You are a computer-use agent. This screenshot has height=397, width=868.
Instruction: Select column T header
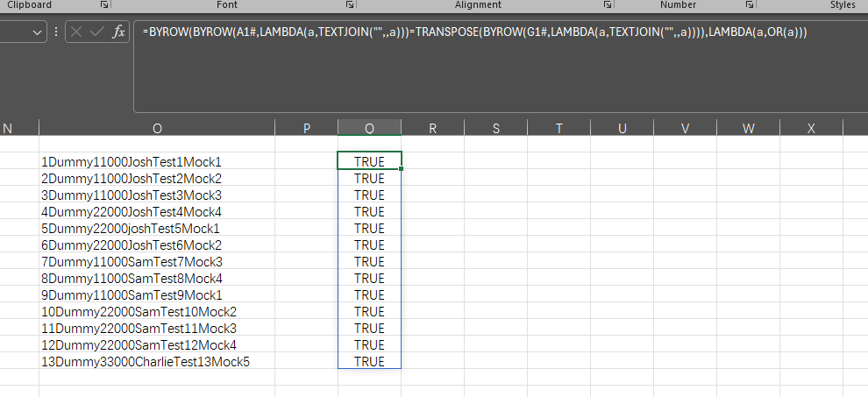click(x=559, y=129)
